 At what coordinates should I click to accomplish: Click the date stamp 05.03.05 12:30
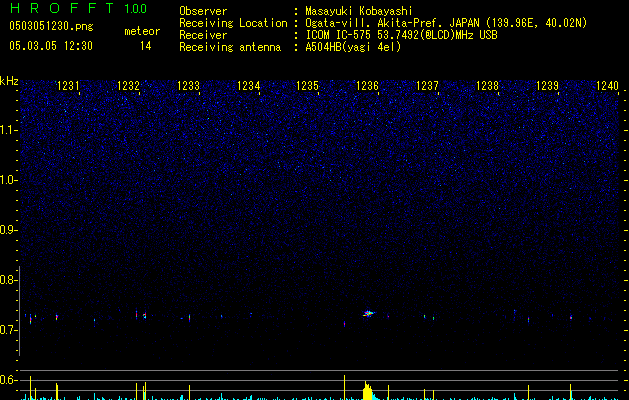51,46
